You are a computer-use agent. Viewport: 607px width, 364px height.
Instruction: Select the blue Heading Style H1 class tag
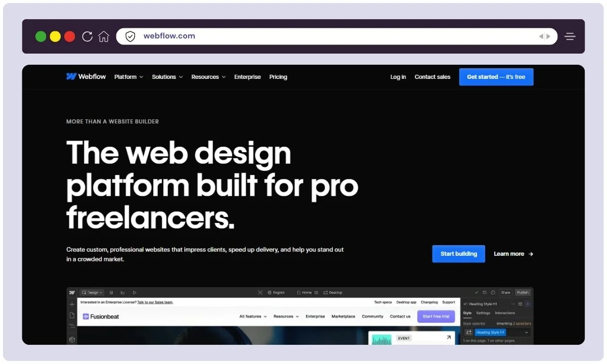(x=490, y=333)
